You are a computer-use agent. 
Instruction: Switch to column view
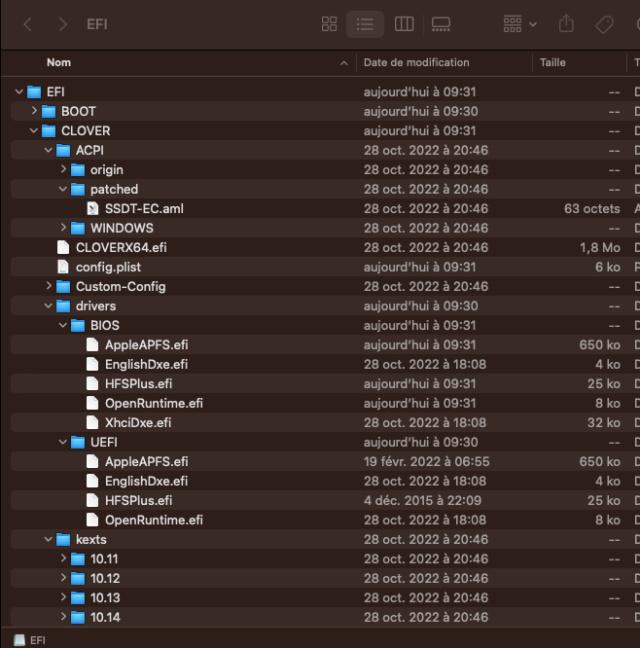(404, 24)
